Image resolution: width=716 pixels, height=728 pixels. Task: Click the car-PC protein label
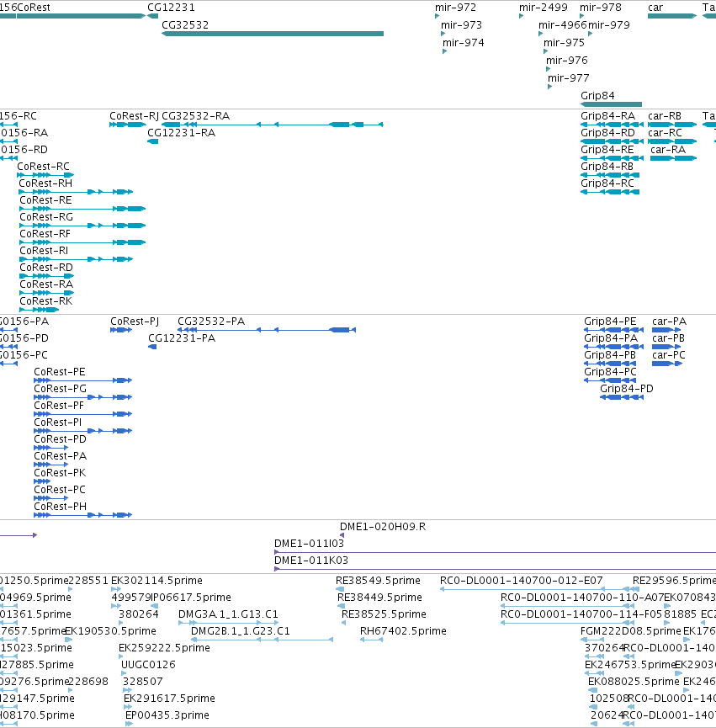669,354
